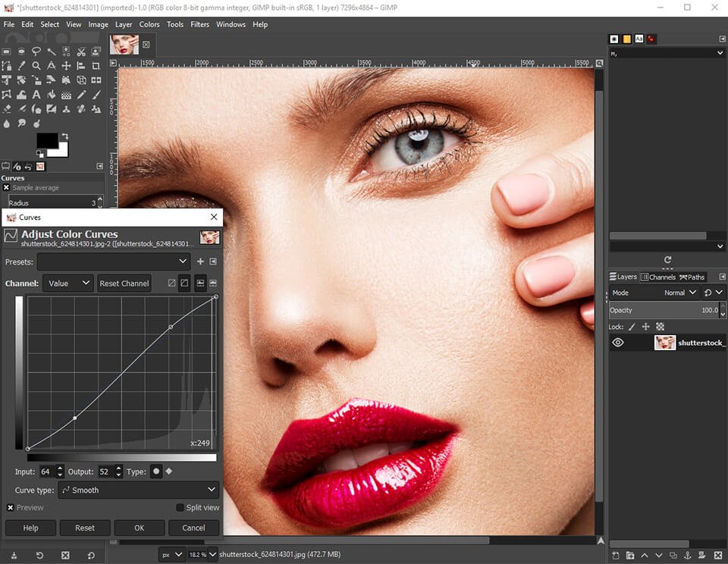Click the Reset Channel button
728x564 pixels.
click(x=124, y=283)
